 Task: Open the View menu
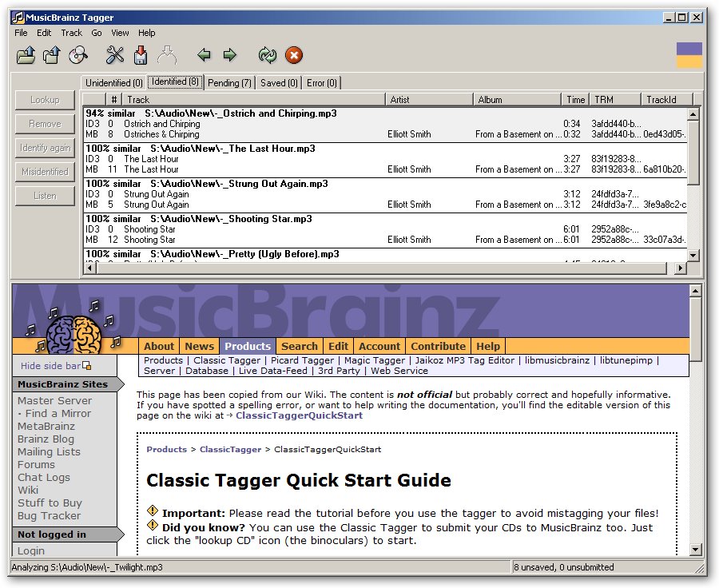120,33
